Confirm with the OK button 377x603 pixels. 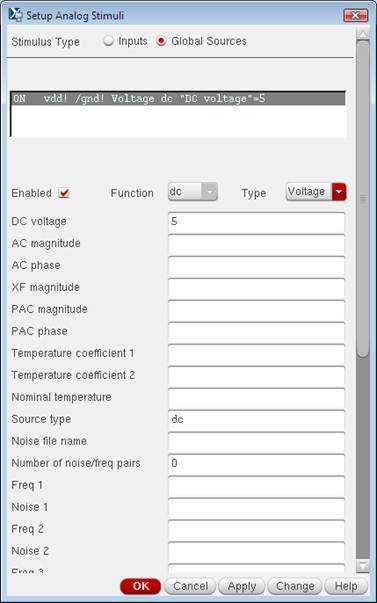[140, 586]
